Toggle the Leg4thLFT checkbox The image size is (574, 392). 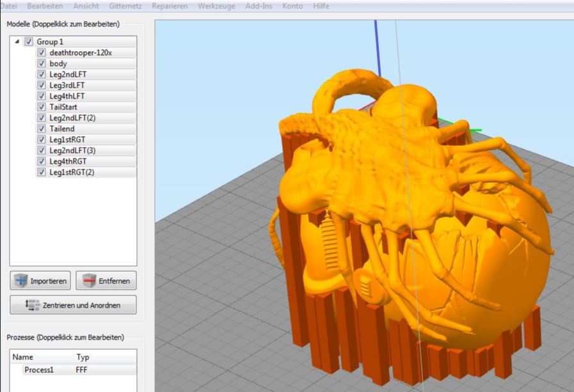[42, 96]
